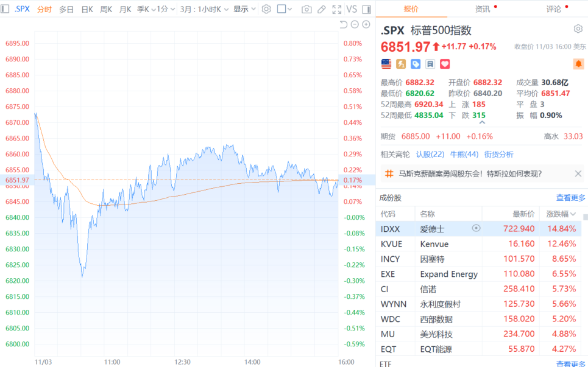Click the .SPX ticker label in toolbar
Viewport: 588px width, 367px height.
coord(22,9)
